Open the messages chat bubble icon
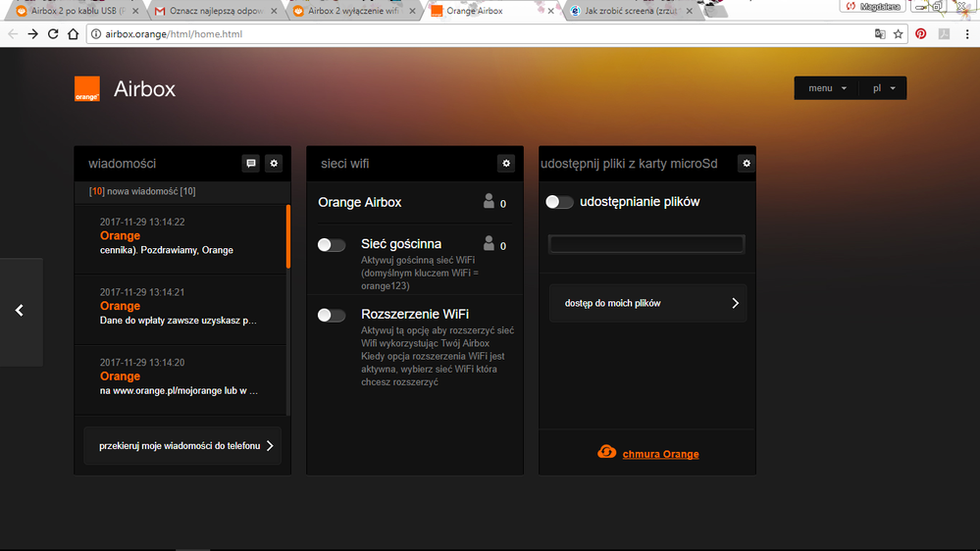 (x=251, y=164)
